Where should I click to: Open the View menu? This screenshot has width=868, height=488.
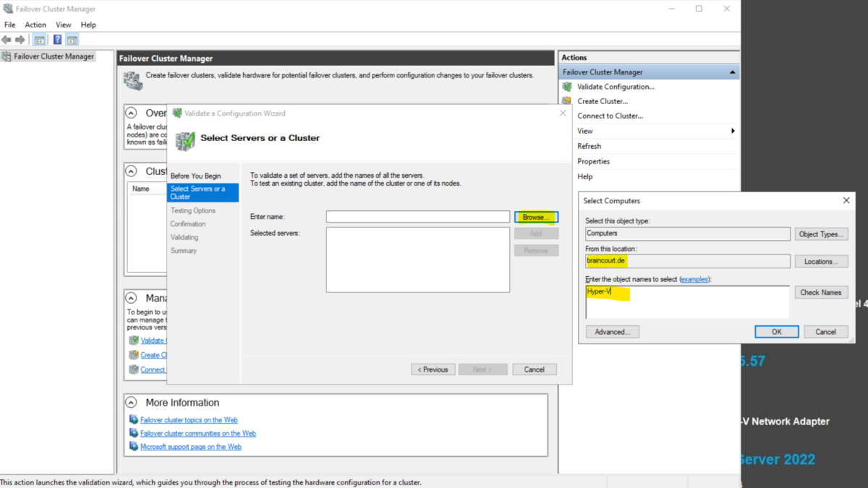64,24
